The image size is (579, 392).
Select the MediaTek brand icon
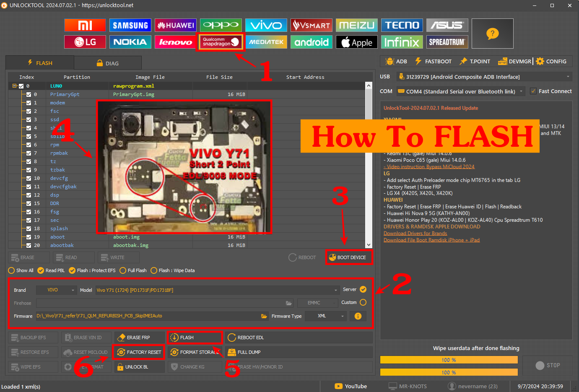(x=266, y=42)
